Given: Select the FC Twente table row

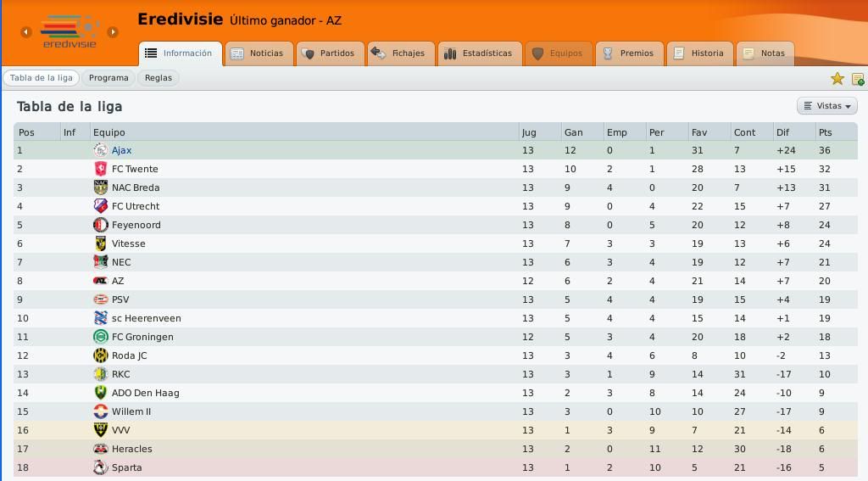Looking at the screenshot, I should tap(436, 169).
